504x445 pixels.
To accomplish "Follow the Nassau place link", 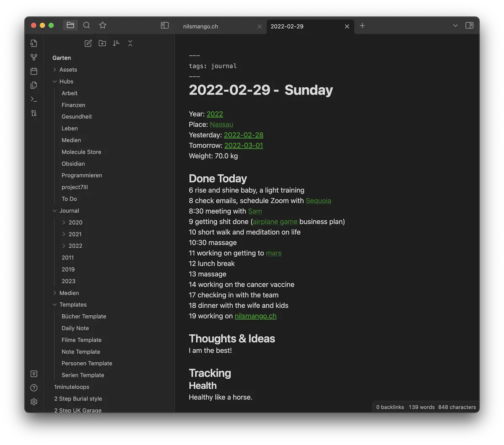I will [221, 125].
